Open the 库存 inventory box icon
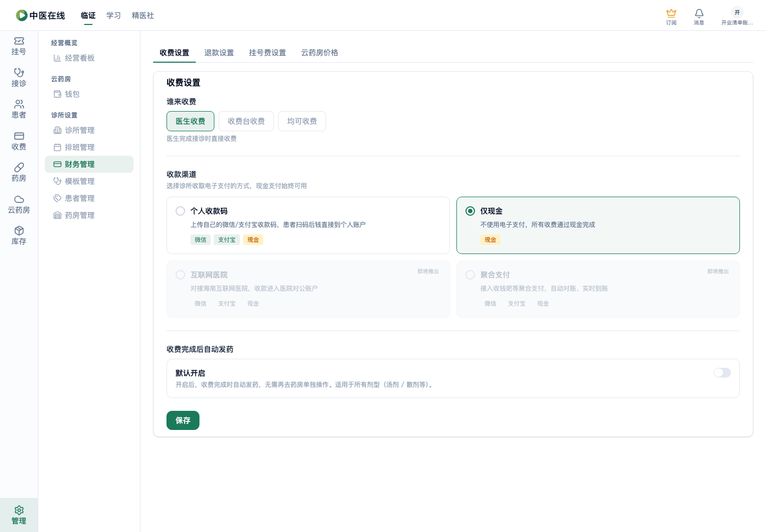Image resolution: width=766 pixels, height=532 pixels. tap(19, 231)
